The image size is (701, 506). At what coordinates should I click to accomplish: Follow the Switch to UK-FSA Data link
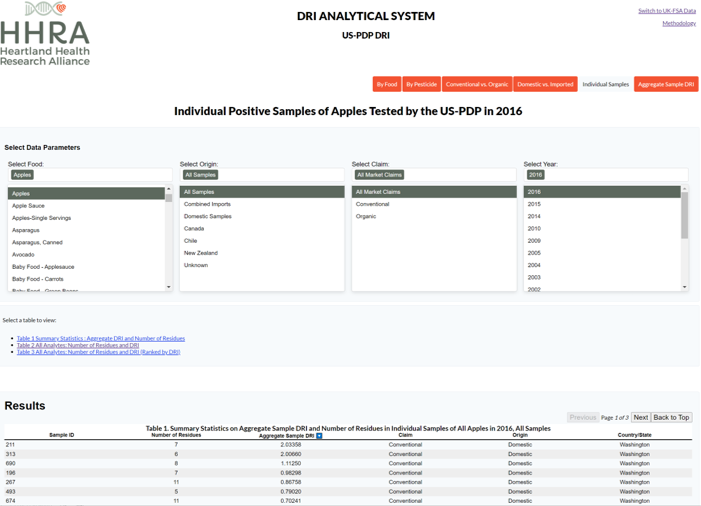pos(667,11)
